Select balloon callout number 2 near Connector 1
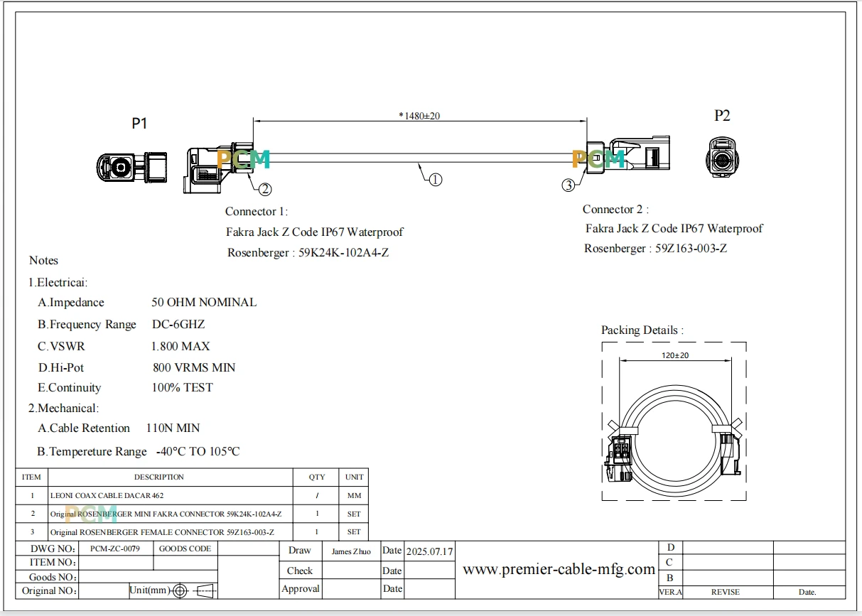Screen dimensions: 862x616 click(x=264, y=189)
